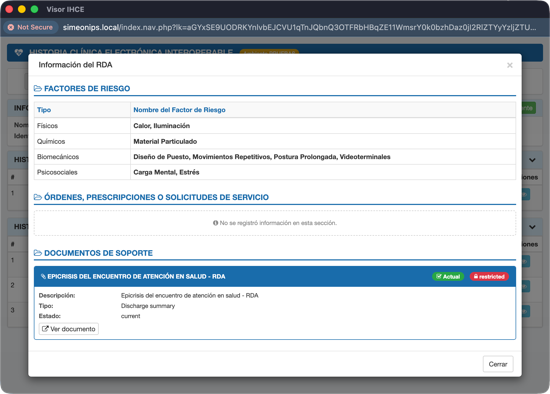Click No se registró información notice
The width and height of the screenshot is (550, 394).
[x=275, y=223]
